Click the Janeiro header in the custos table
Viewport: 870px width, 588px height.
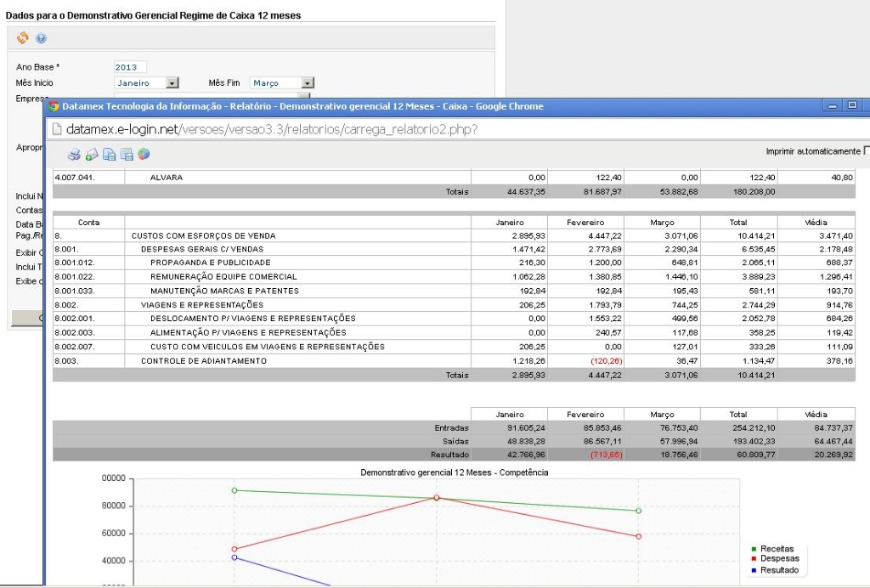tap(510, 222)
